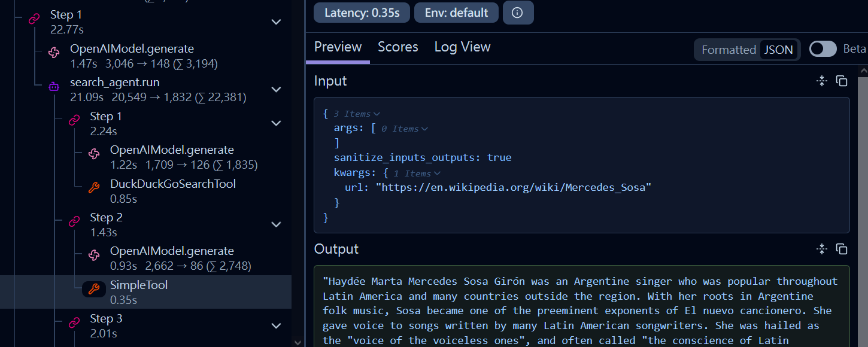The image size is (868, 347).
Task: Select OpenAIModel.generate 3,046 → 148 row
Action: click(145, 56)
